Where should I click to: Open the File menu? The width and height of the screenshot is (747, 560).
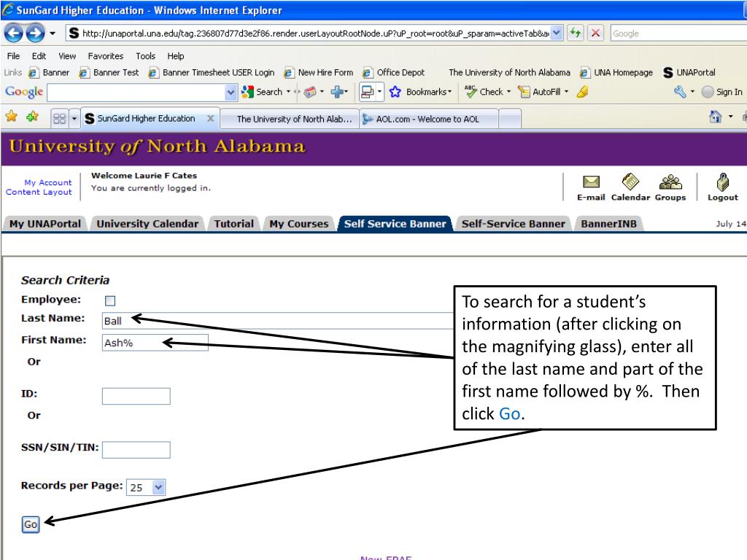point(13,55)
